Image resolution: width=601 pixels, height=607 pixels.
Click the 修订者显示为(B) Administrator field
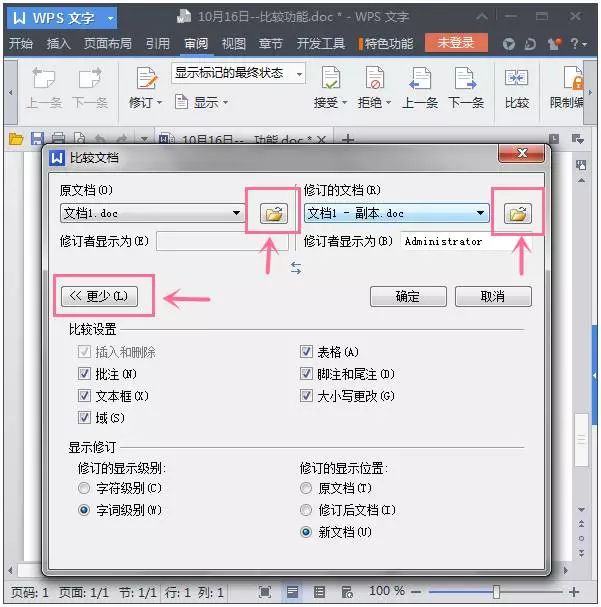466,241
